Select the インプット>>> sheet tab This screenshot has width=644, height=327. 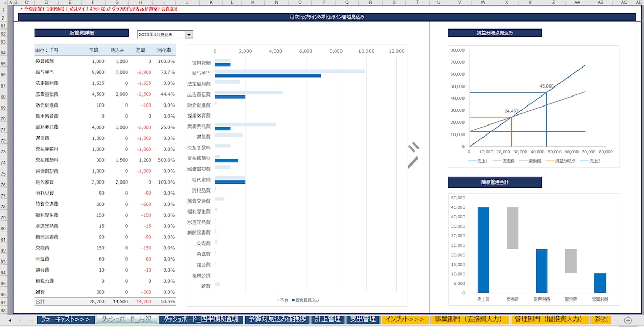pos(405,320)
